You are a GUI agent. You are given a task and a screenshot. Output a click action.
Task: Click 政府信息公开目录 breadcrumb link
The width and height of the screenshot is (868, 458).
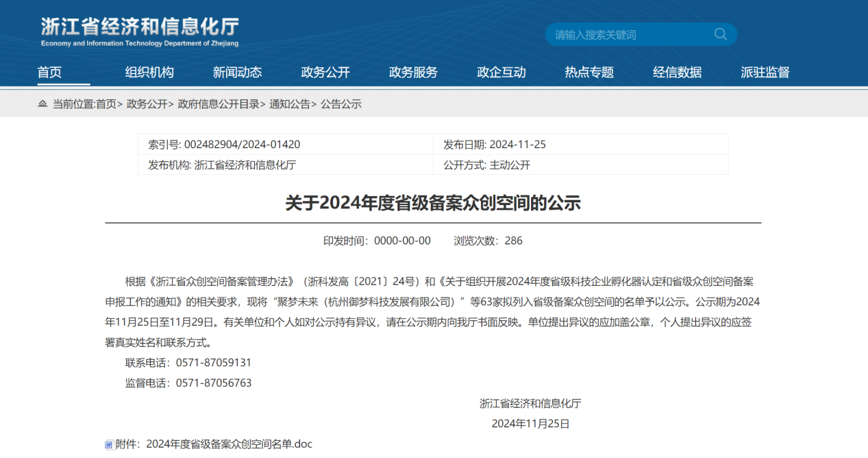pos(219,104)
